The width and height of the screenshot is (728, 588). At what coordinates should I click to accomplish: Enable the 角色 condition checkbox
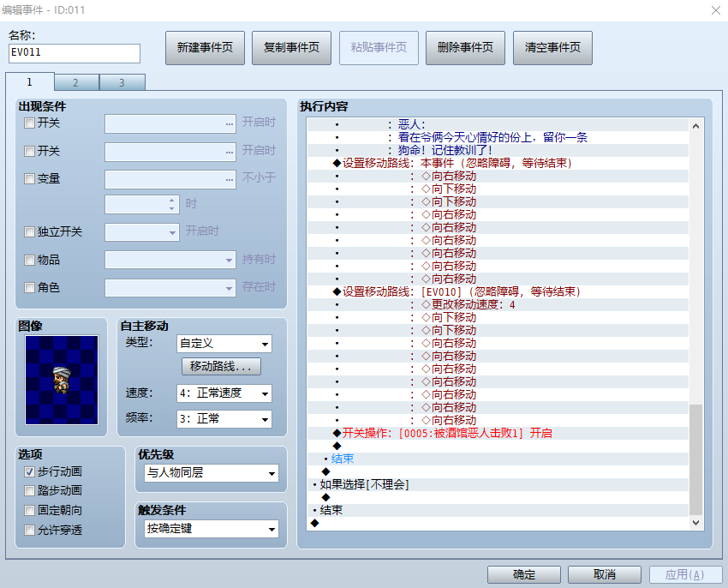(x=30, y=288)
